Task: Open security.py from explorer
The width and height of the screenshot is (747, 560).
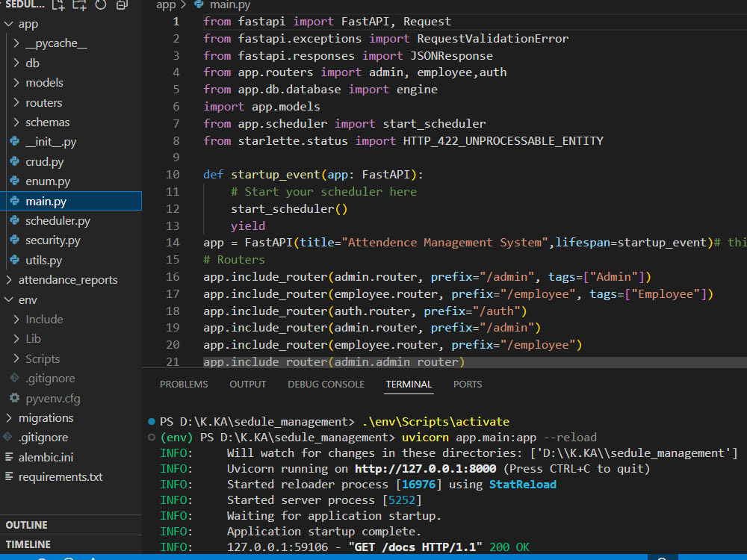Action: point(53,240)
